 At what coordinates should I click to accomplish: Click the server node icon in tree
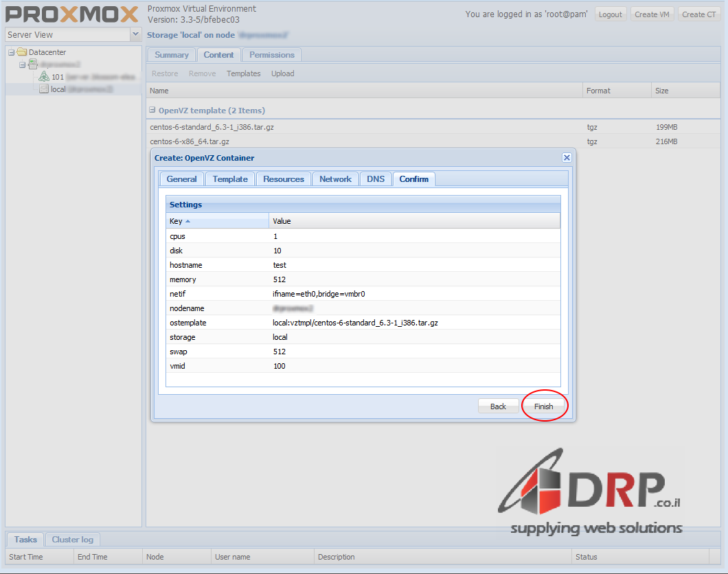(33, 65)
